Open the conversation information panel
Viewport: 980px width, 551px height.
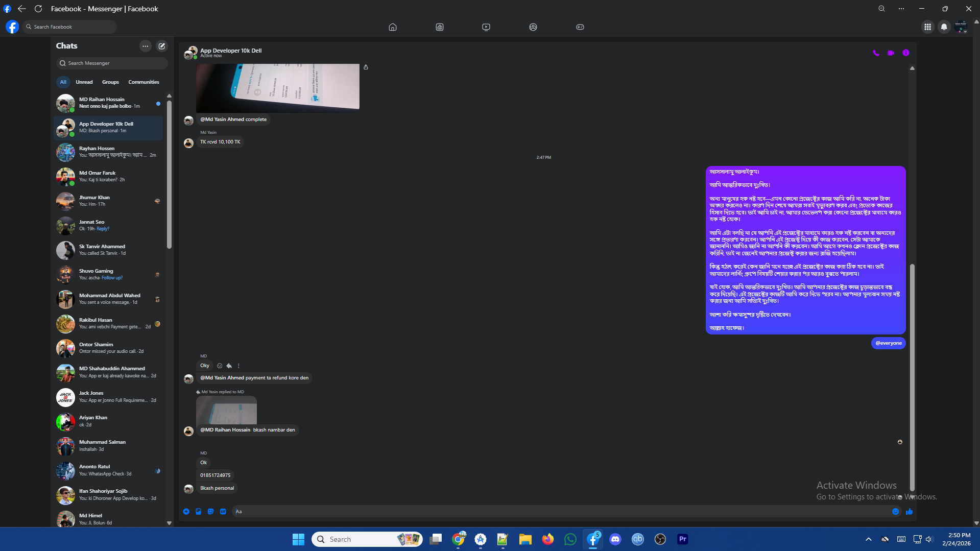(x=905, y=53)
